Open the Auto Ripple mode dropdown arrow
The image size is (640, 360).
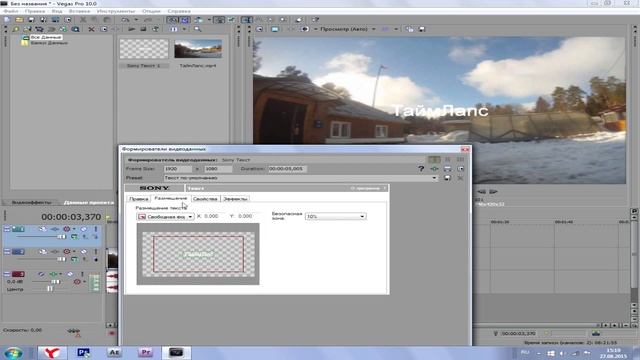pos(209,20)
